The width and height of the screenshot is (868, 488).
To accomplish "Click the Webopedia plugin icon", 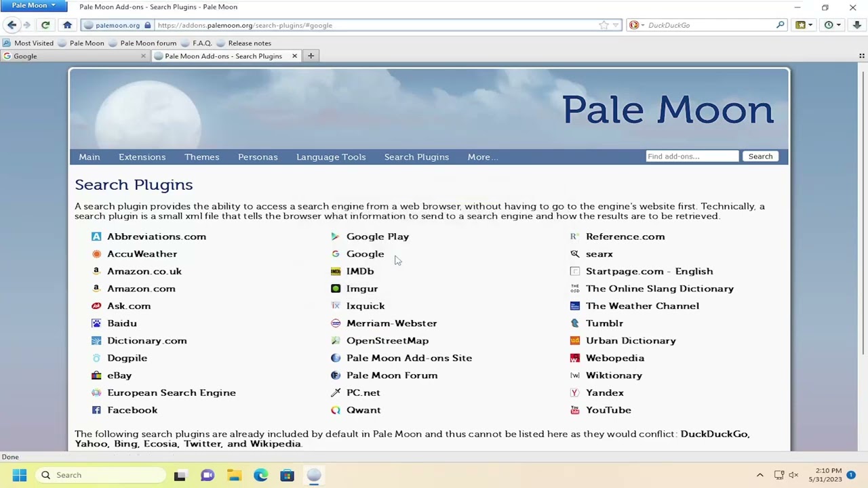I will pos(575,358).
